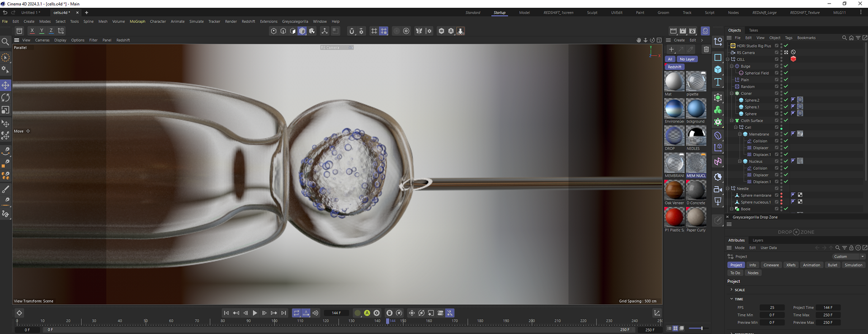Click the Null object icon in palette
The width and height of the screenshot is (868, 334).
click(718, 42)
